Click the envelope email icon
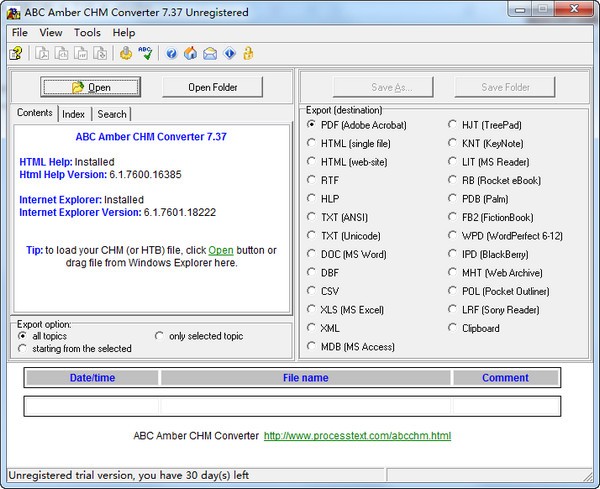The width and height of the screenshot is (600, 489). [210, 54]
